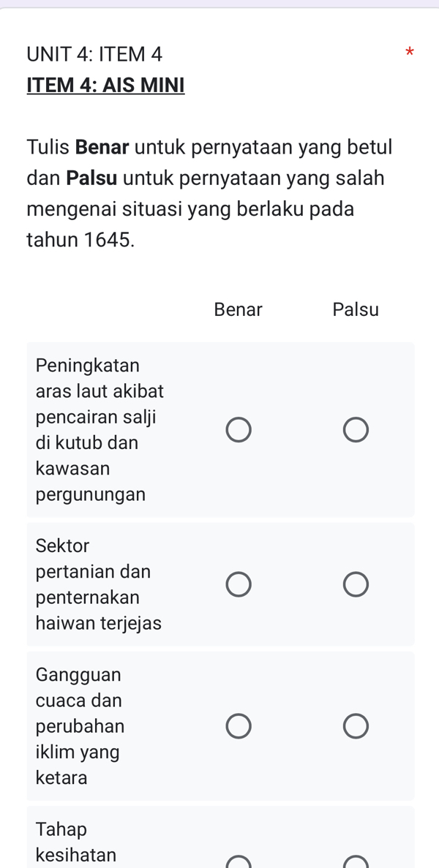Select Benar for the Peningkatan aras laut statement
This screenshot has height=868, width=439.
point(239,429)
